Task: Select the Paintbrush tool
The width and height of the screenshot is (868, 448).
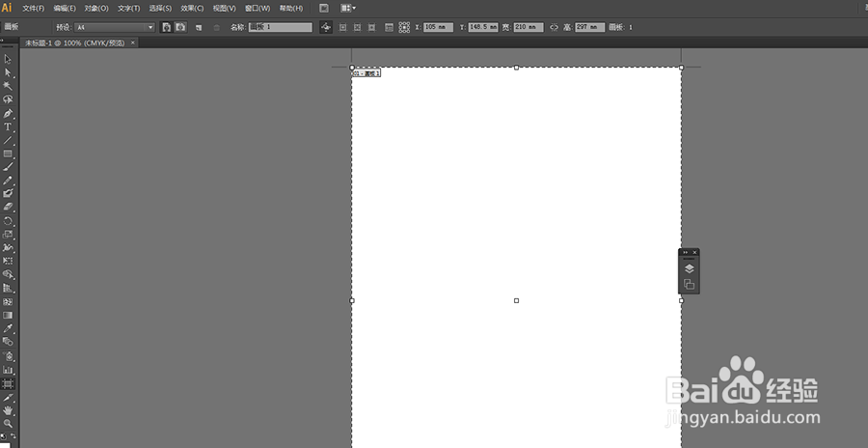Action: pos(8,167)
